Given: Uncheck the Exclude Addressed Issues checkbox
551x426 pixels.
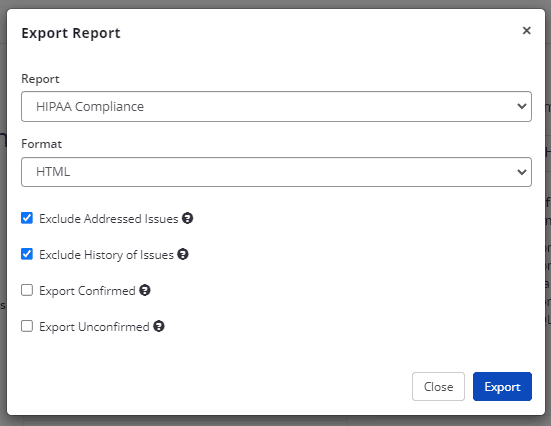Looking at the screenshot, I should (x=27, y=218).
